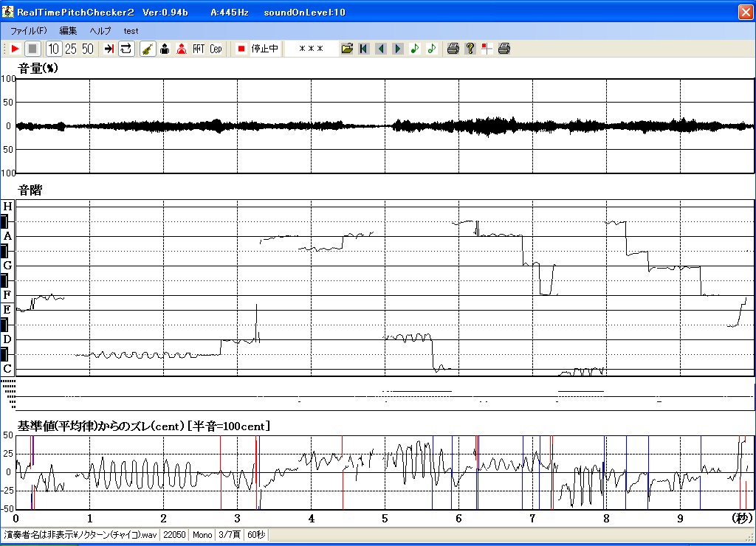Click the filled green note icon
The width and height of the screenshot is (756, 546).
point(415,49)
